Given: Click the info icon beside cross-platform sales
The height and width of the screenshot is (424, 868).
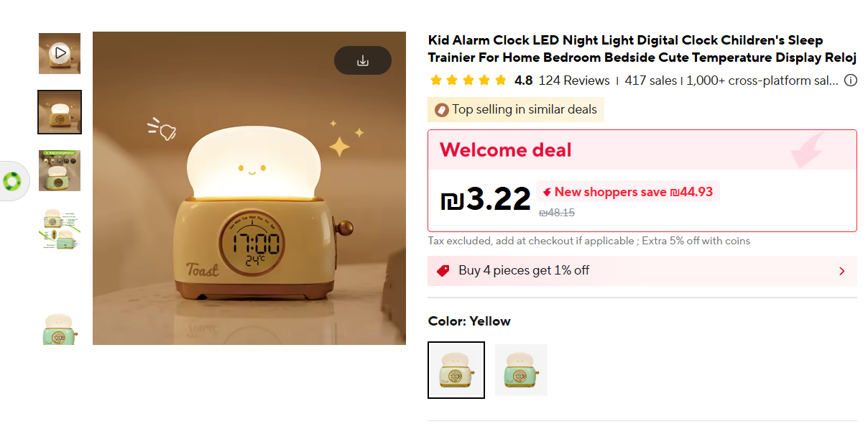Looking at the screenshot, I should (x=850, y=80).
